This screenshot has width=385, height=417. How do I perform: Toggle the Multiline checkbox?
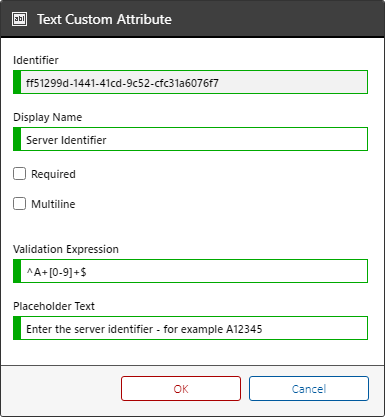click(x=19, y=204)
